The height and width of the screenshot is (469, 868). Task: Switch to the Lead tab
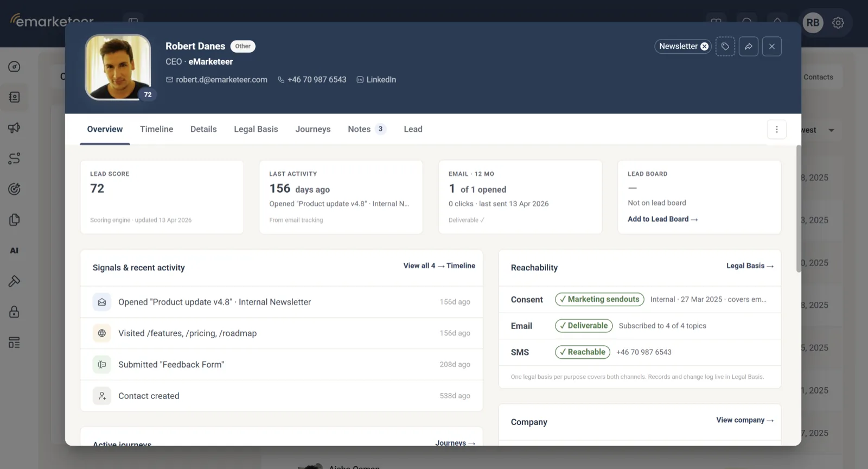(413, 129)
